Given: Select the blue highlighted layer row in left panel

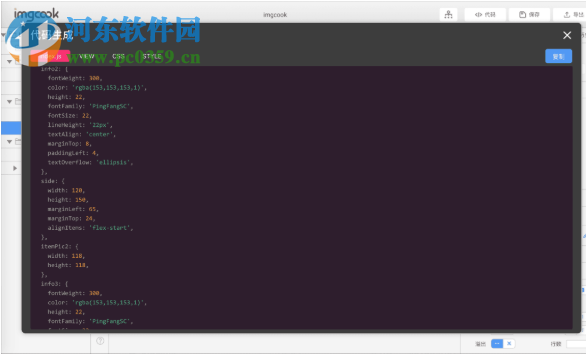Looking at the screenshot, I should [11, 127].
